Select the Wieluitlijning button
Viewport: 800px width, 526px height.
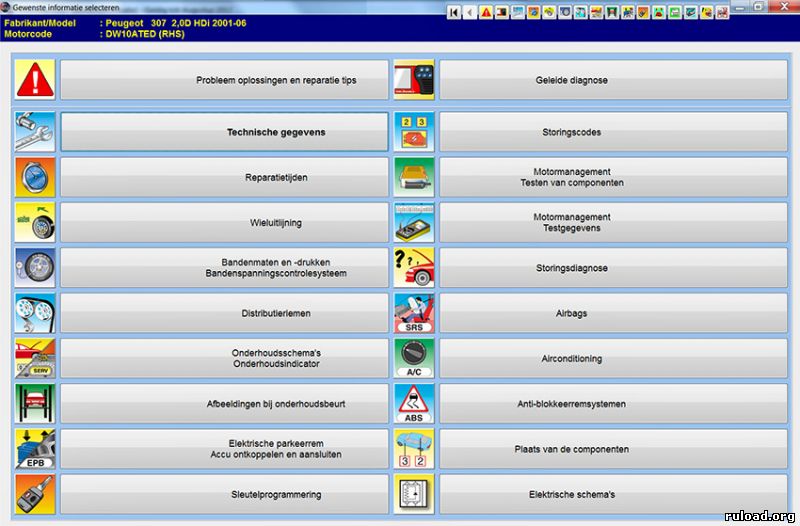pos(224,222)
